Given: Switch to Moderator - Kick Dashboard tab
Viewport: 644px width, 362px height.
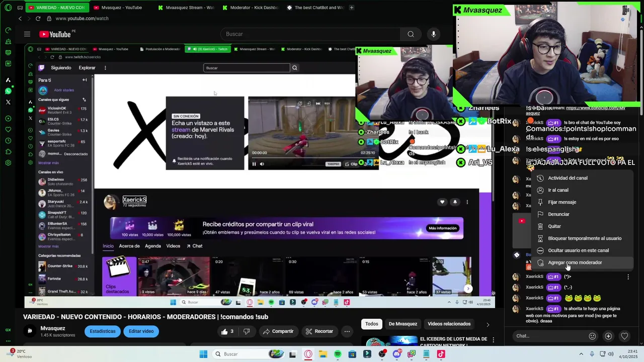Looking at the screenshot, I should tap(250, 8).
